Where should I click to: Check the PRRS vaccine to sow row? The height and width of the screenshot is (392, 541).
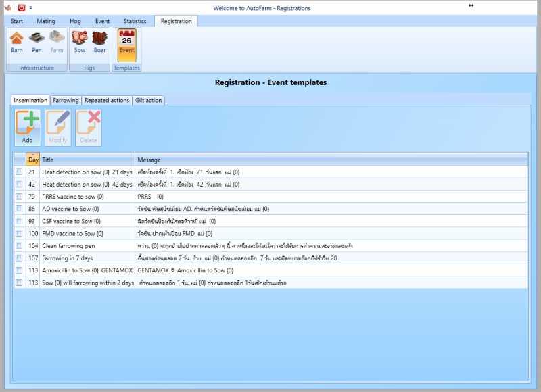(19, 197)
